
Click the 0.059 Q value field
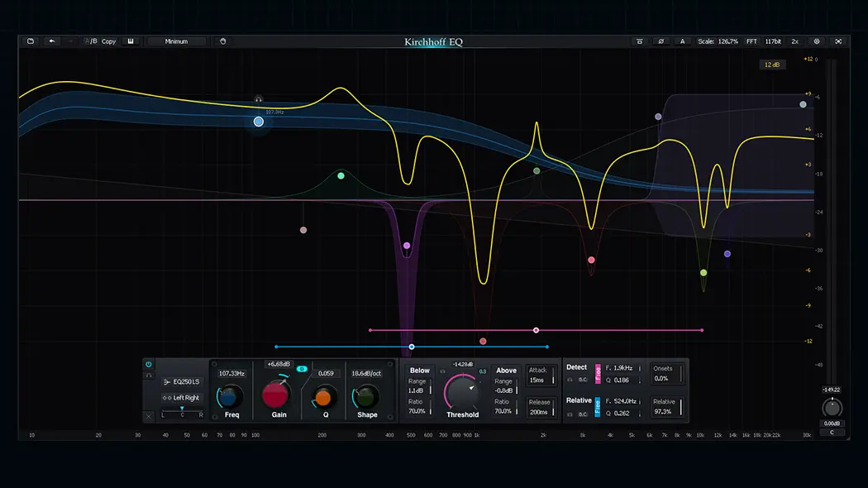[x=326, y=373]
